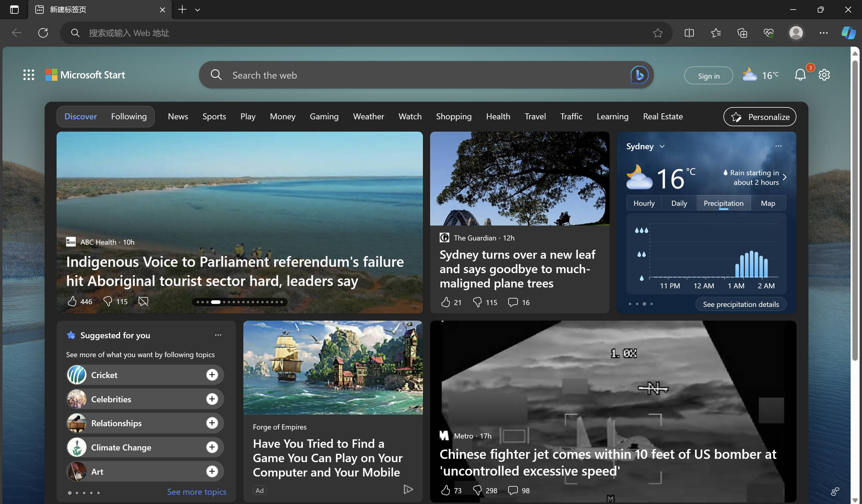The image size is (862, 504).
Task: Open Copilot in the browser toolbar
Action: pos(848,33)
